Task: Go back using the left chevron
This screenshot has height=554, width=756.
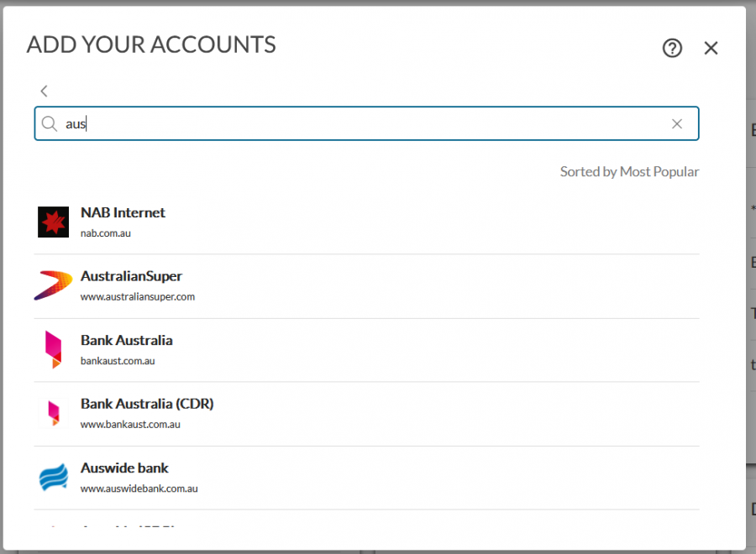Action: pyautogui.click(x=44, y=91)
